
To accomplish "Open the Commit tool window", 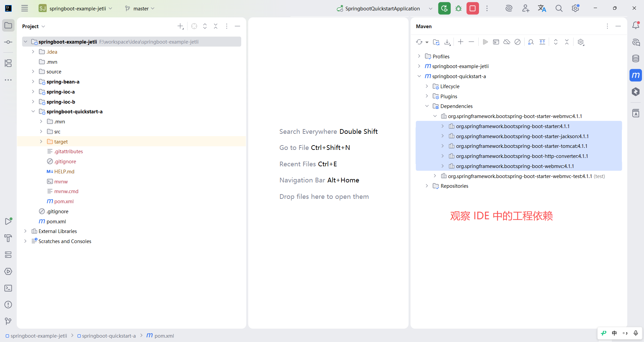I will [8, 42].
